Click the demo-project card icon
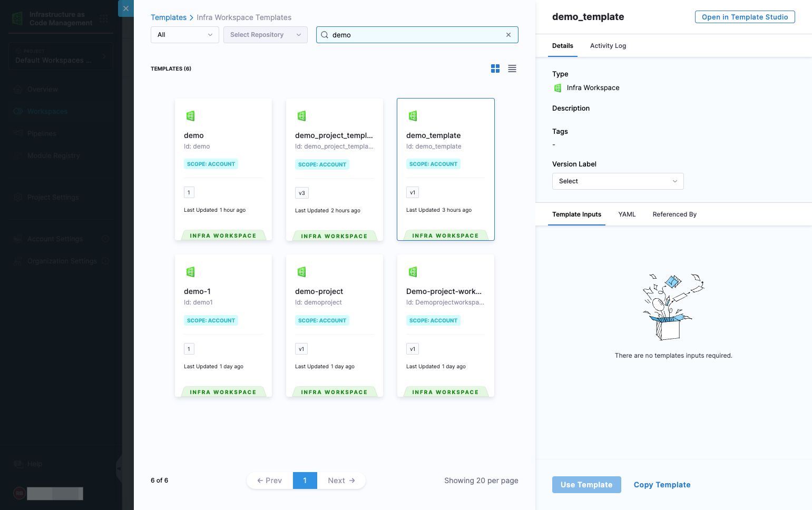The width and height of the screenshot is (812, 510). (x=302, y=272)
